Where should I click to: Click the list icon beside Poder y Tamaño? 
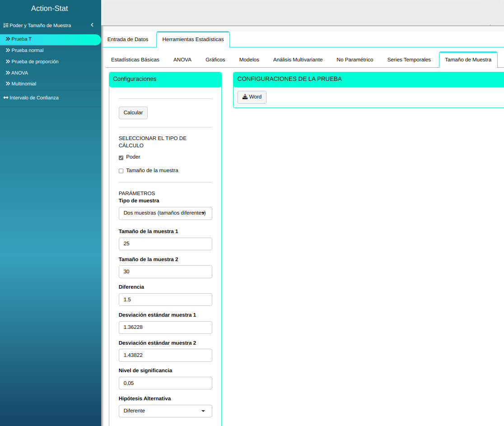coord(6,26)
